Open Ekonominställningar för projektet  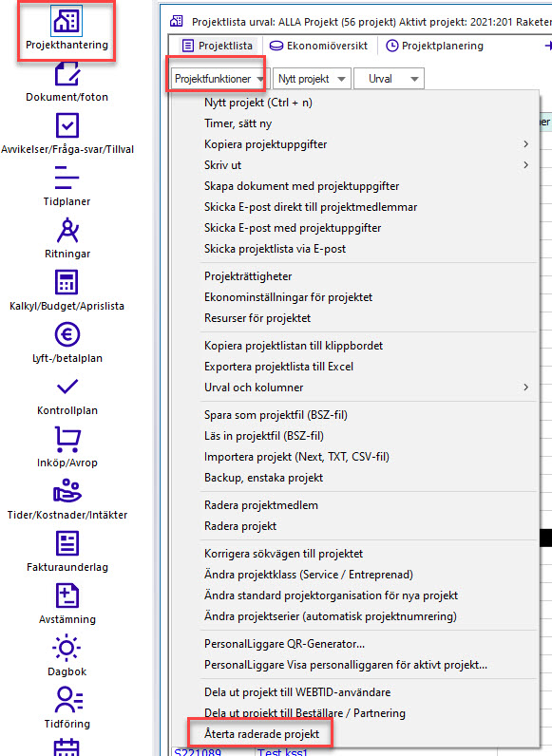pyautogui.click(x=288, y=297)
